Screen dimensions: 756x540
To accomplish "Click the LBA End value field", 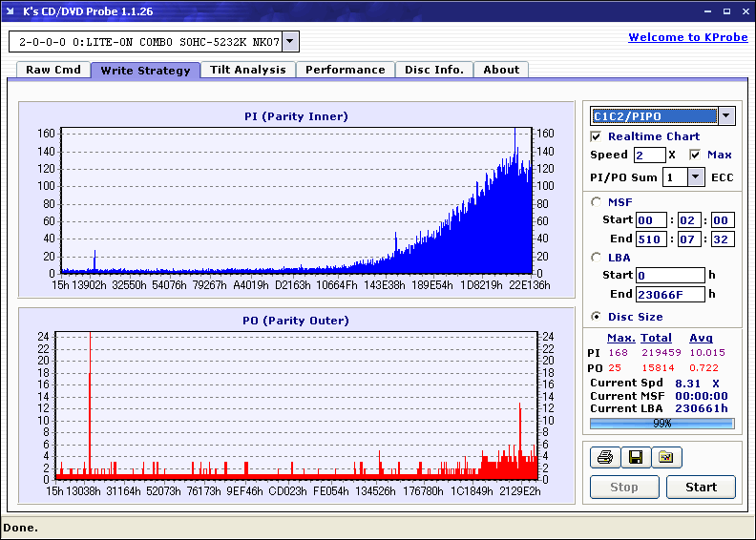I will (670, 294).
